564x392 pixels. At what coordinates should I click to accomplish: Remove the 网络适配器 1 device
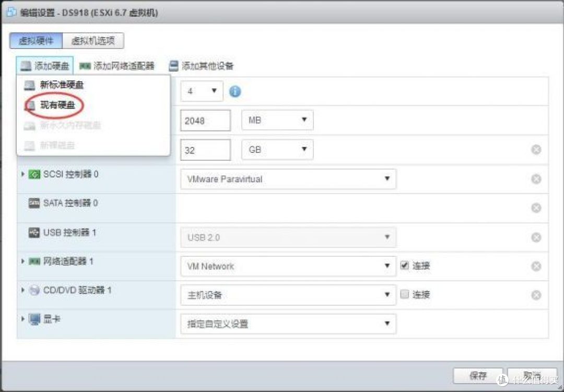[x=536, y=266]
